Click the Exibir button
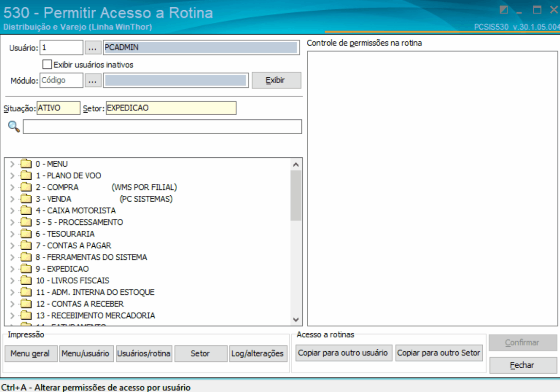The image size is (560, 392). [x=276, y=80]
